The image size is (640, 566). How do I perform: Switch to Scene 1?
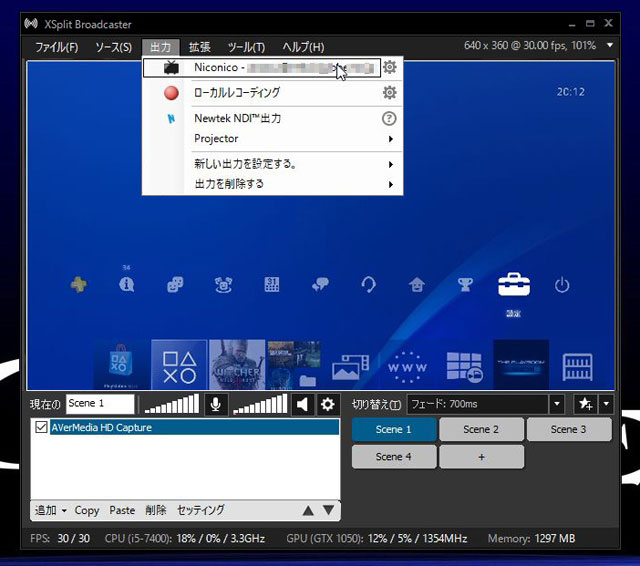pyautogui.click(x=394, y=429)
